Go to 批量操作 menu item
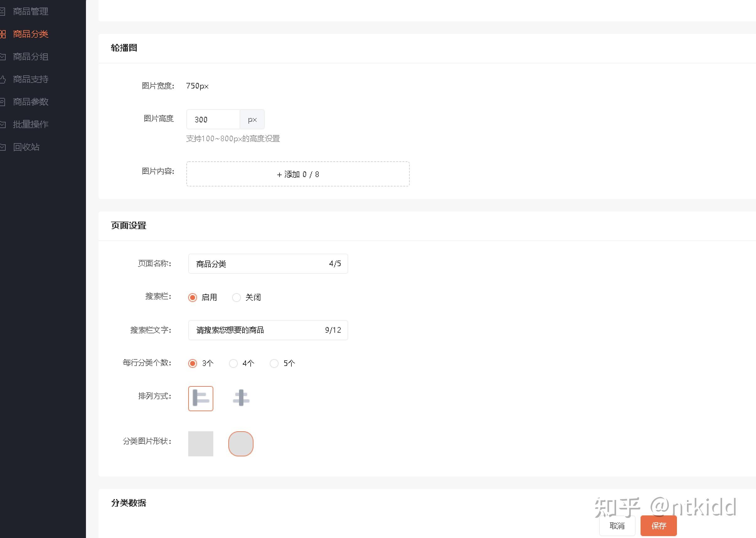The height and width of the screenshot is (538, 756). coord(30,124)
